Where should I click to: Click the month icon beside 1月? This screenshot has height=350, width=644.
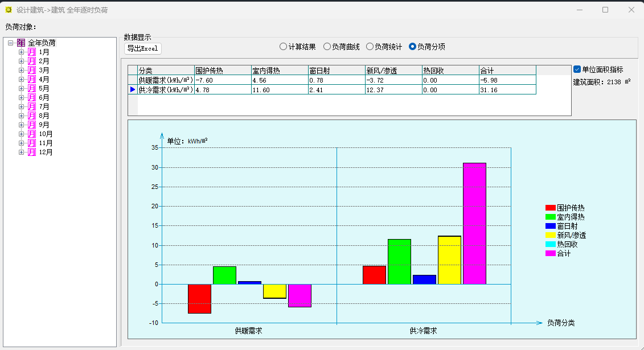pos(32,52)
